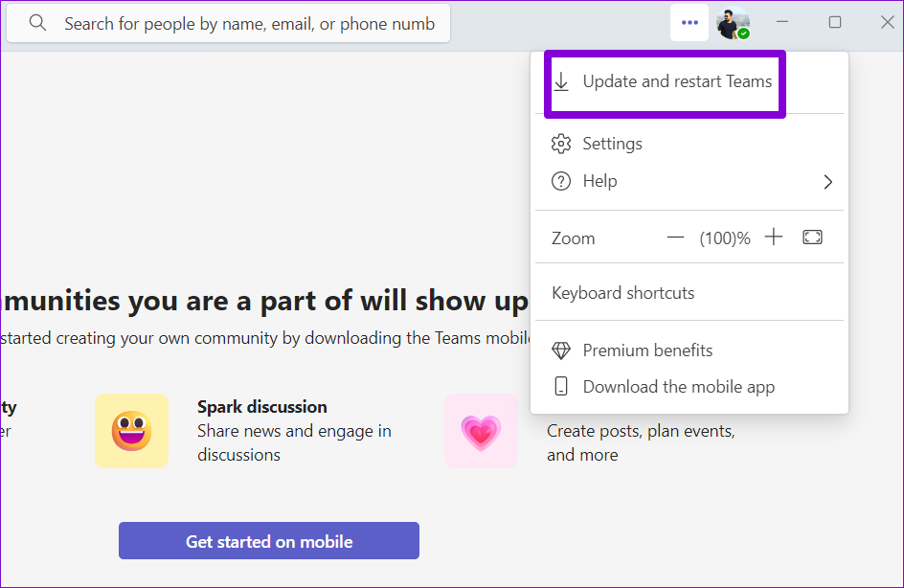Click Create posts, plan events text
Viewport: 904px width, 588px height.
[x=641, y=442]
